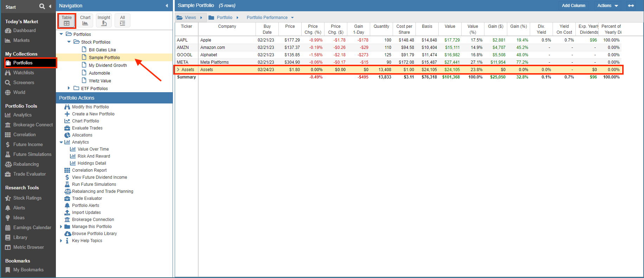Viewport: 644px width, 278px height.
Task: Click the Add Column button
Action: [x=574, y=6]
